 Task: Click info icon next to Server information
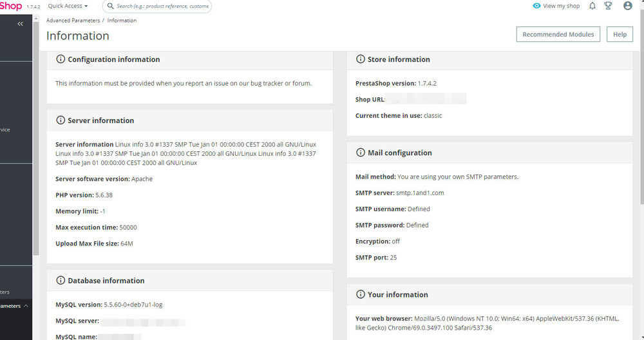point(61,120)
